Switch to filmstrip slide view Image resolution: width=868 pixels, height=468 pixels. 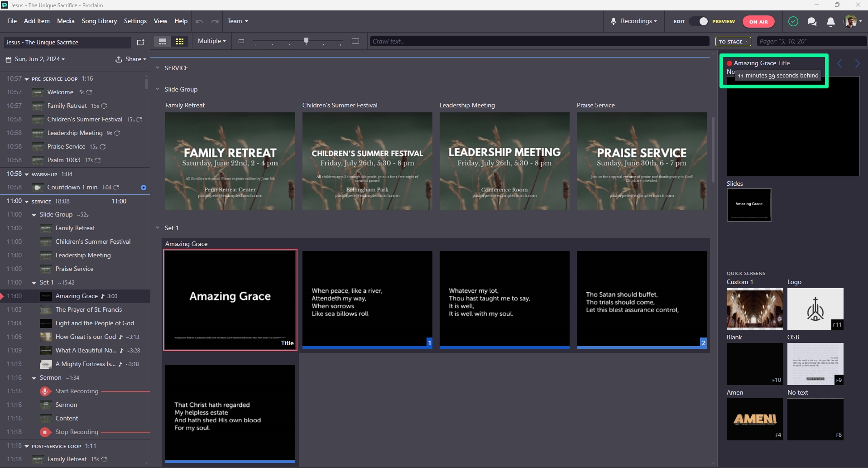tap(163, 41)
